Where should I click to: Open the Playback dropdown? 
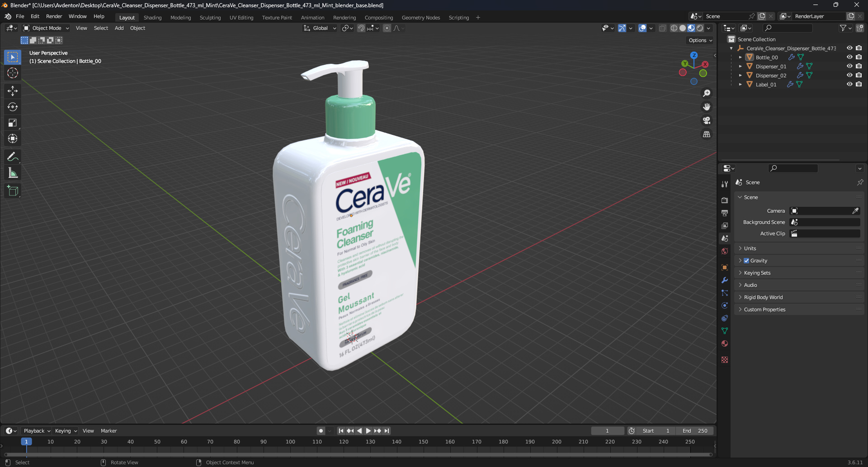pyautogui.click(x=37, y=431)
